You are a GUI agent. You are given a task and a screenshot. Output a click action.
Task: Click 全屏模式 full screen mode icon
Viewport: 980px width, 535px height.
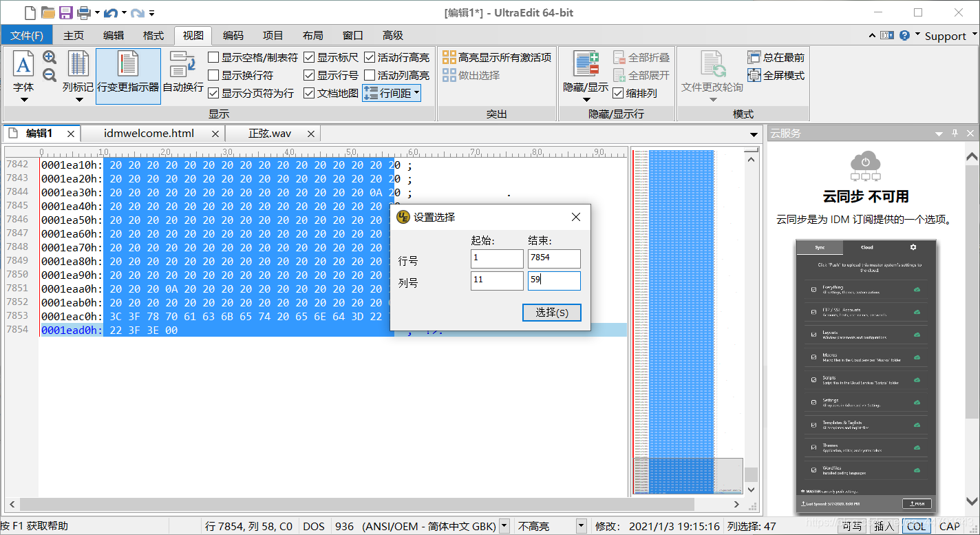tap(754, 75)
